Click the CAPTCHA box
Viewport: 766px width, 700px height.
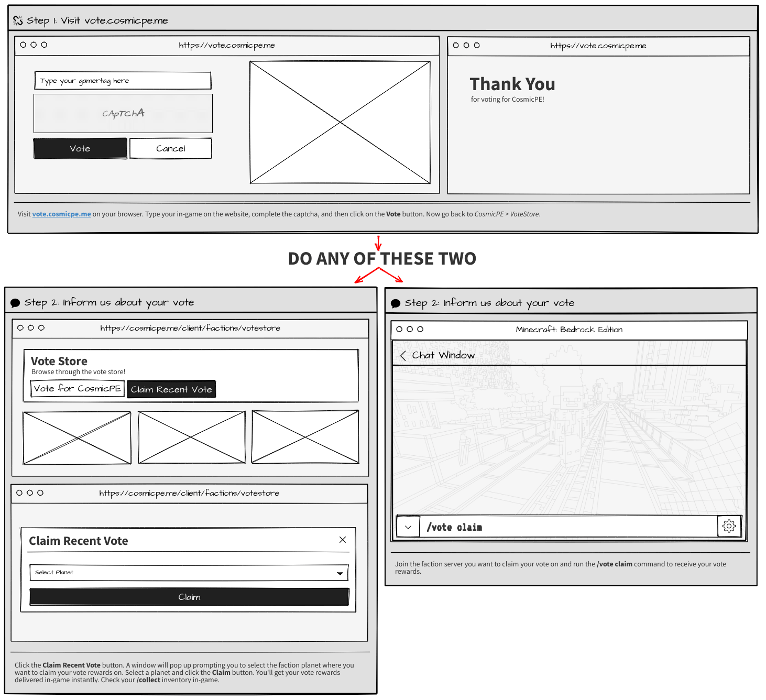123,113
